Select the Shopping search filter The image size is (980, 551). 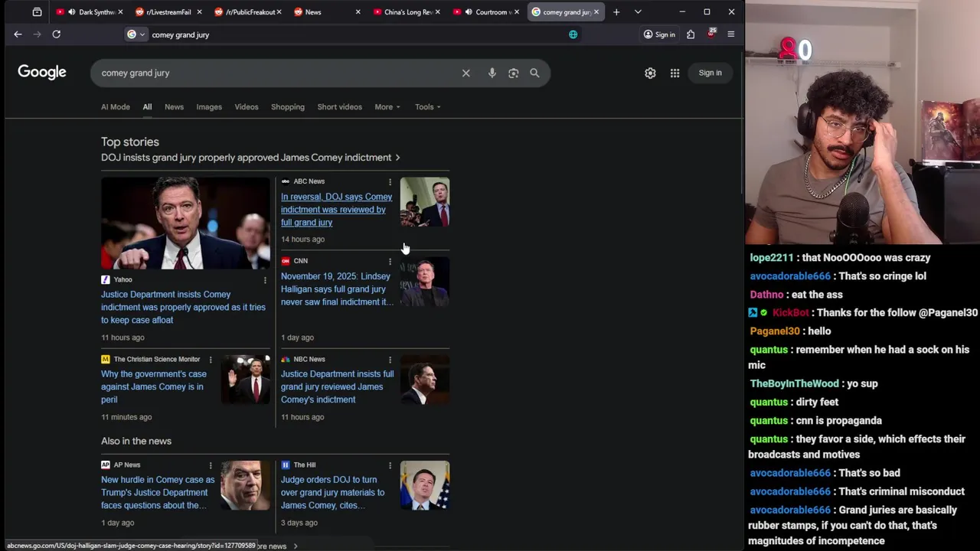(288, 107)
